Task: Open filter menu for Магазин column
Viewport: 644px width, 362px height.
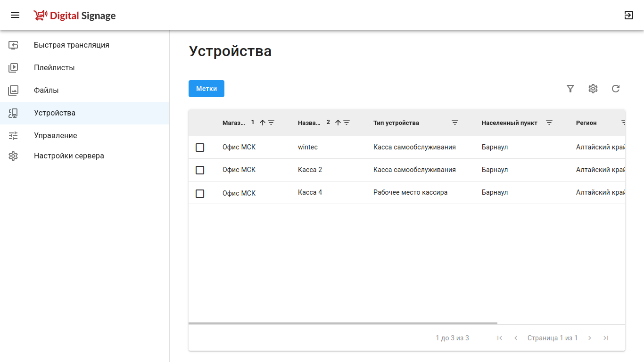Action: (x=271, y=123)
